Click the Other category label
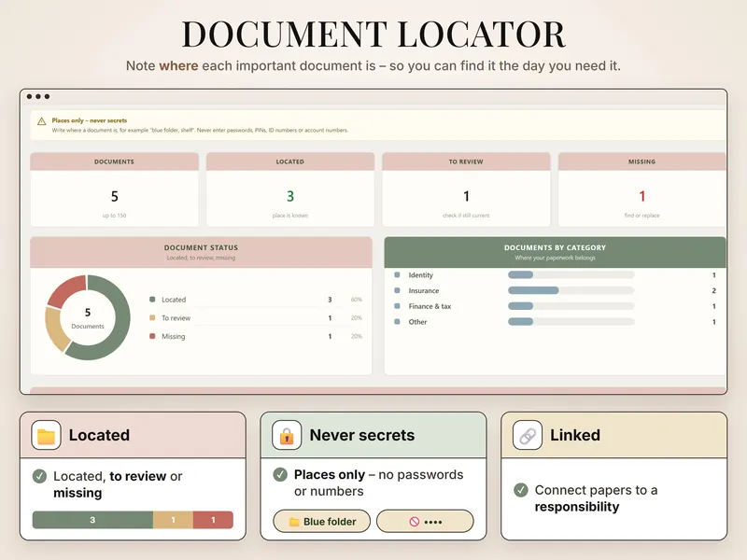This screenshot has width=747, height=560. click(417, 322)
